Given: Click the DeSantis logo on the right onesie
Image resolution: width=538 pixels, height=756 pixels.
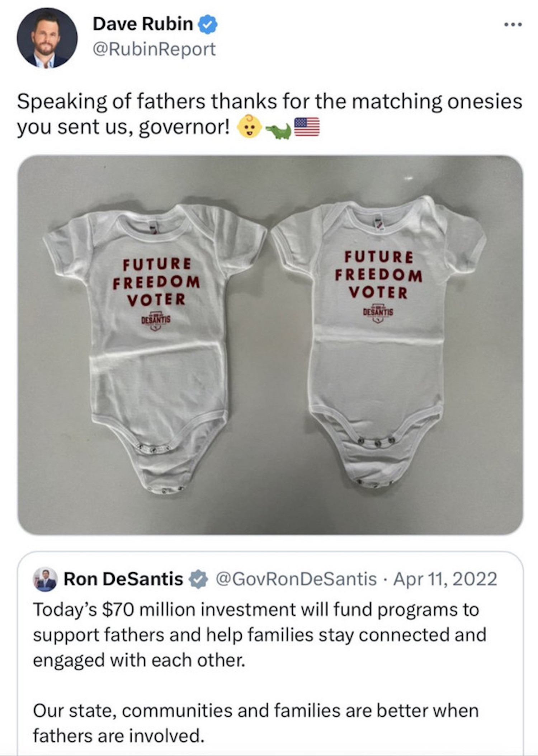Looking at the screenshot, I should [378, 312].
